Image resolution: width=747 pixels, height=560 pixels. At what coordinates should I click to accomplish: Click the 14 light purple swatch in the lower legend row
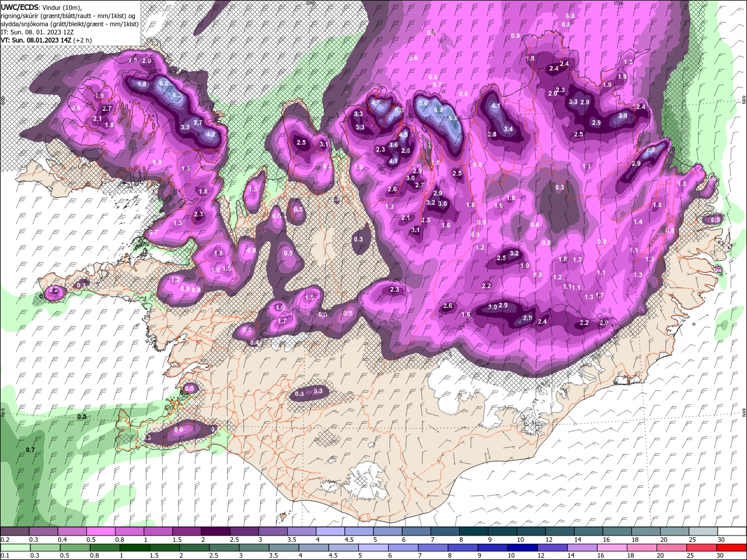point(582,548)
